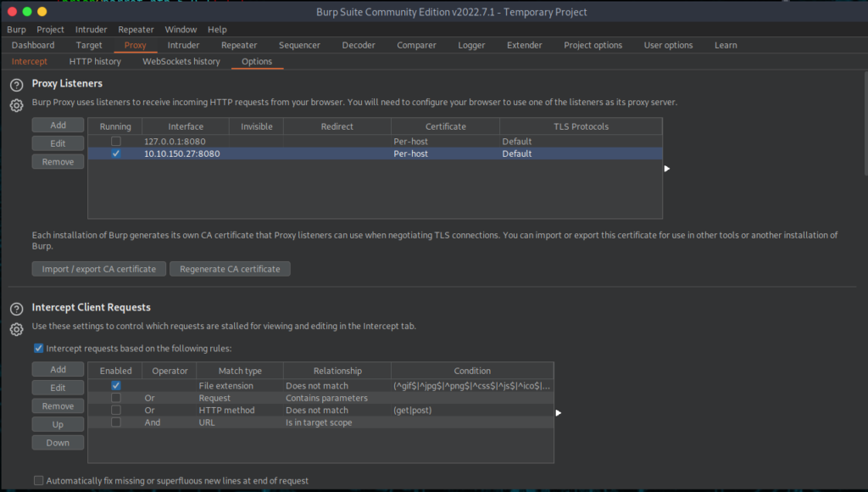The width and height of the screenshot is (868, 492).
Task: Switch to the Target tab
Action: 89,45
